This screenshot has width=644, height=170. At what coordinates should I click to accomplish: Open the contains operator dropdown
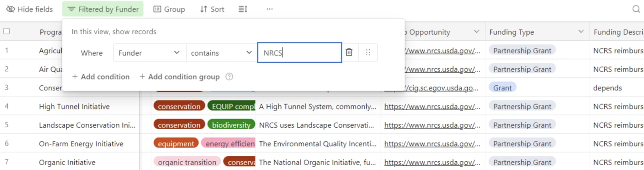[x=222, y=53]
